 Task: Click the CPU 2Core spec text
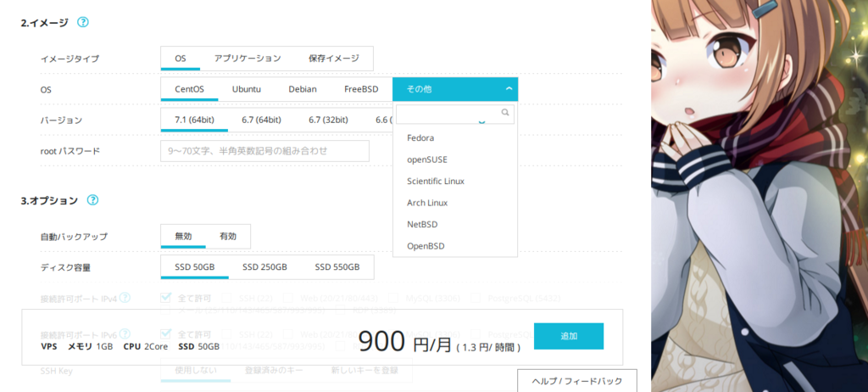(146, 346)
